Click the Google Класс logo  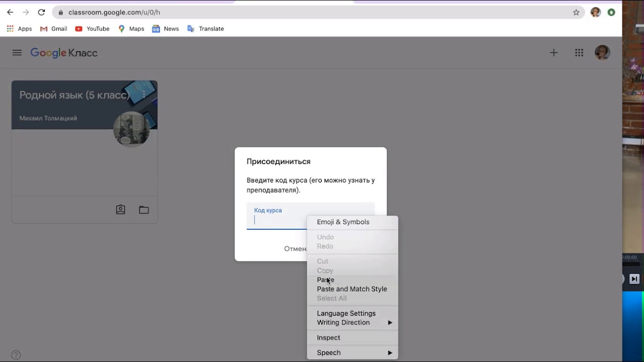(64, 53)
